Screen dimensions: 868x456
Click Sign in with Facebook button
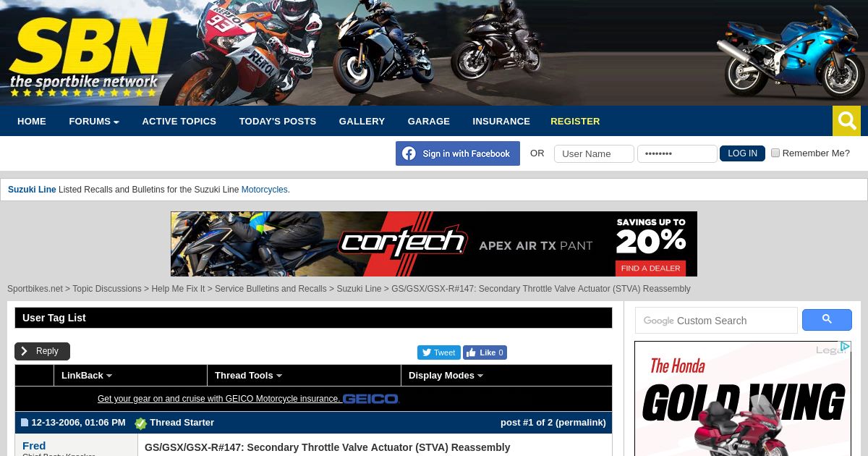(458, 153)
